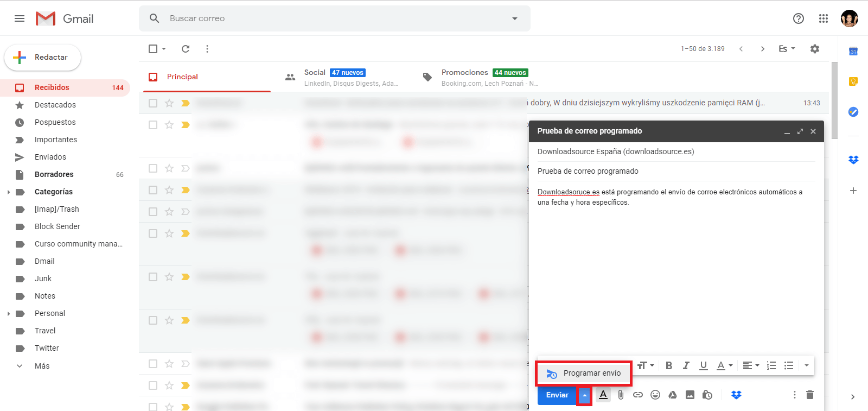Discard the draft with trash icon
This screenshot has height=411, width=868.
click(x=810, y=395)
